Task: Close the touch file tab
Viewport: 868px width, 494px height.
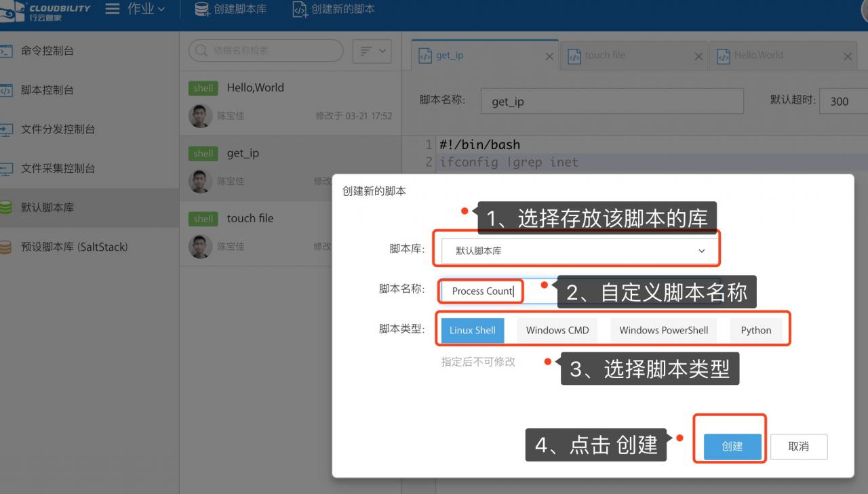Action: pyautogui.click(x=698, y=56)
